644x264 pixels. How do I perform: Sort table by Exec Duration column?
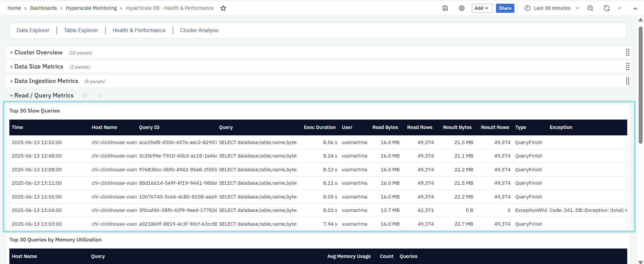point(319,127)
